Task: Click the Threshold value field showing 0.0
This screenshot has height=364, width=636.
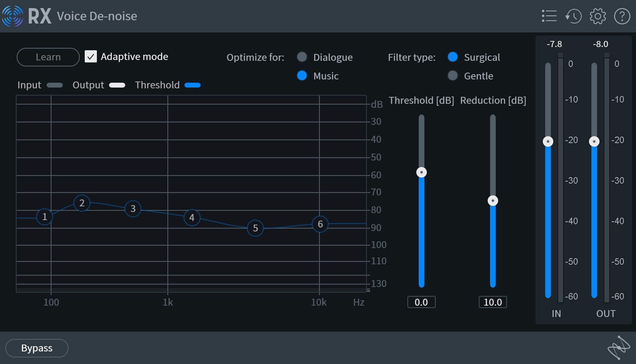Action: pos(422,302)
